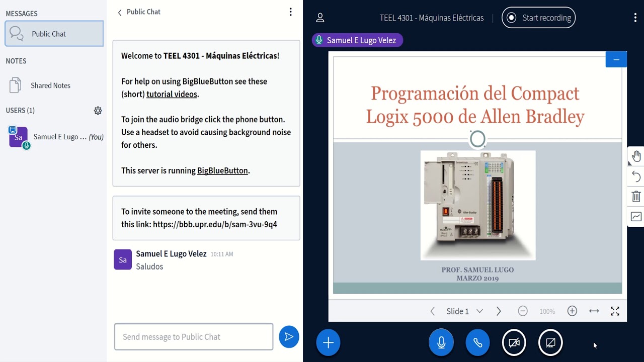This screenshot has width=644, height=362.
Task: Open the Slide 1 selector dropdown
Action: click(x=464, y=311)
